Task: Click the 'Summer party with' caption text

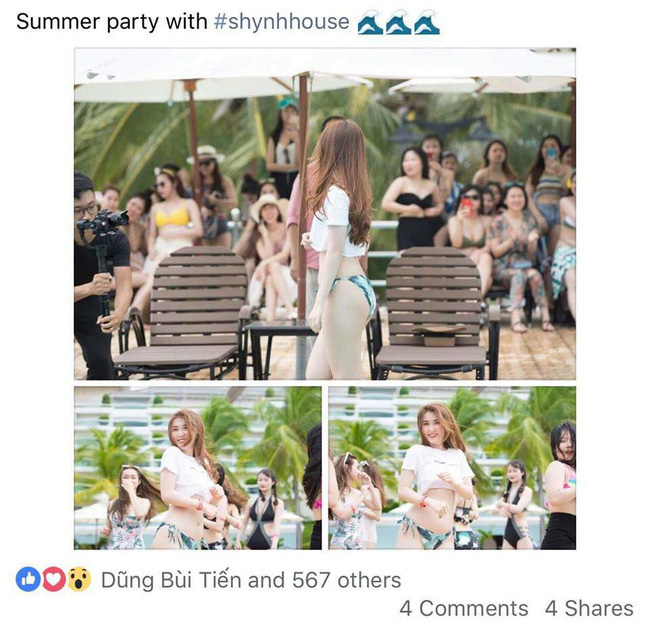Action: (112, 22)
